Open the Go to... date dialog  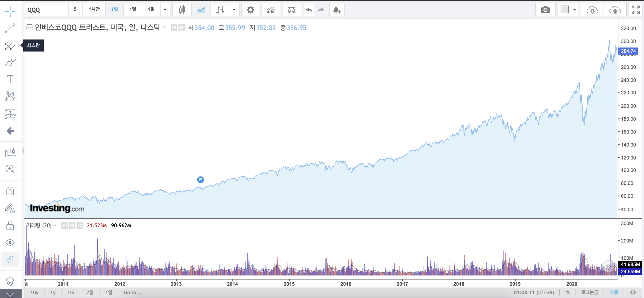click(x=132, y=292)
